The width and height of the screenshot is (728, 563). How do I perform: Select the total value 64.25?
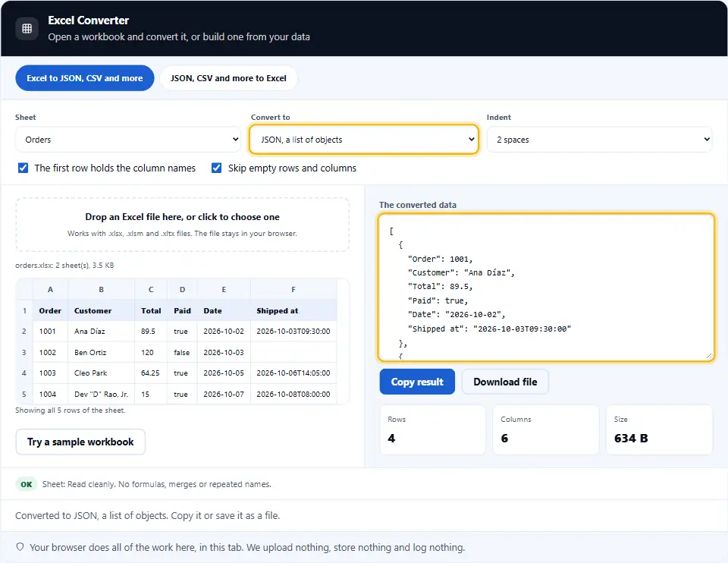tap(151, 373)
